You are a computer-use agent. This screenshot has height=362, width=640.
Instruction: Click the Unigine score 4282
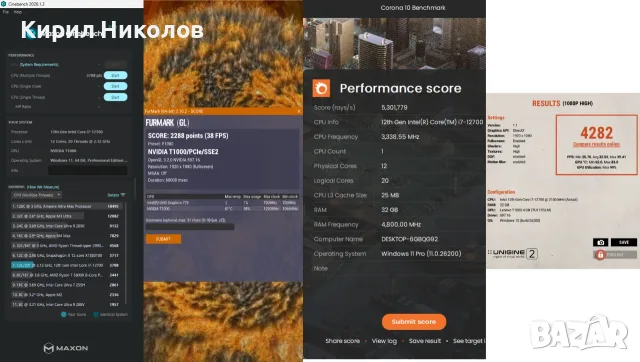tap(597, 133)
